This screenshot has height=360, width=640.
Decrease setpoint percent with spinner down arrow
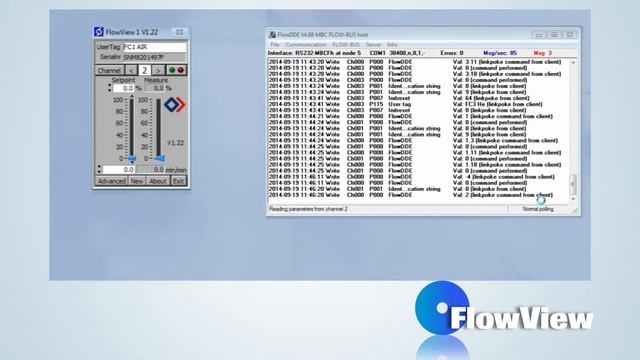[x=109, y=90]
